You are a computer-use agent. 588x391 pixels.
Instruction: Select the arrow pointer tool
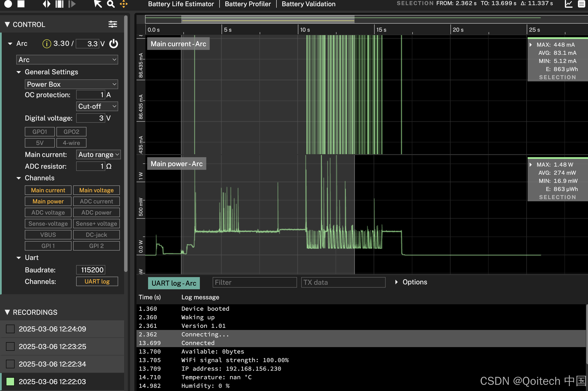pos(98,4)
